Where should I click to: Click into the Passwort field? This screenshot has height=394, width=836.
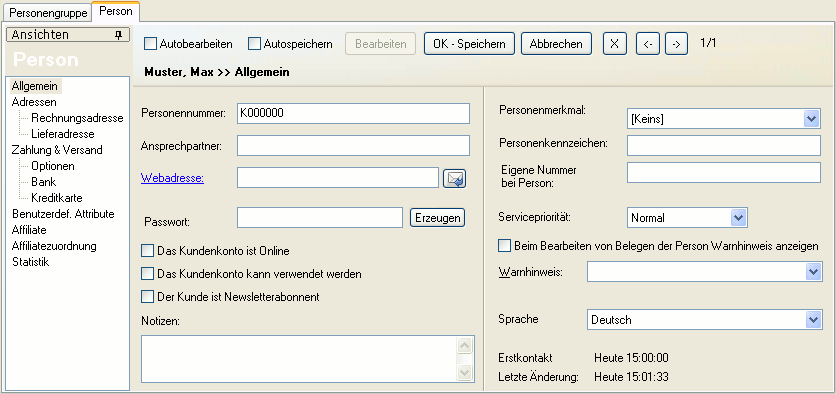pyautogui.click(x=320, y=218)
